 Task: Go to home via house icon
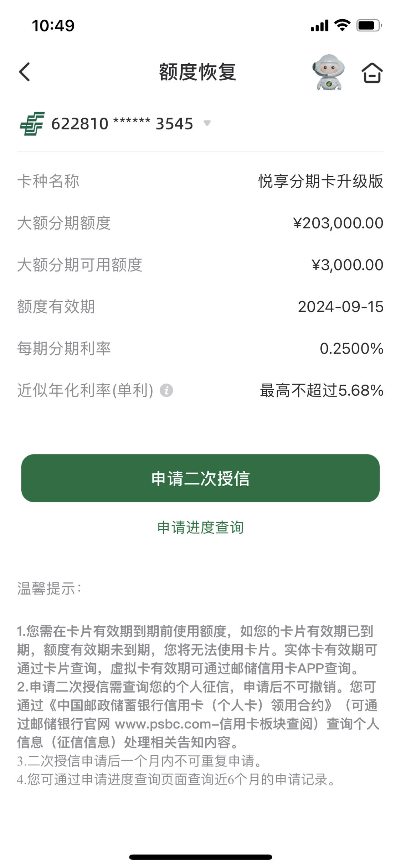pyautogui.click(x=372, y=73)
